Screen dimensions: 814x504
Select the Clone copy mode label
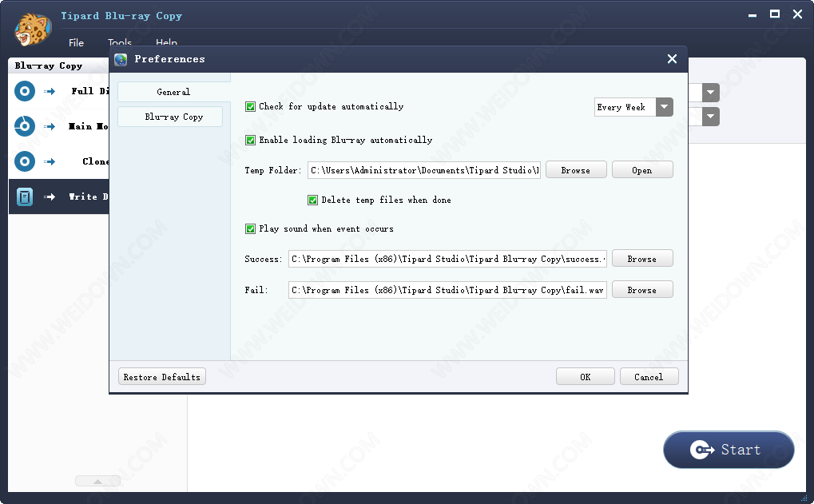(x=96, y=161)
